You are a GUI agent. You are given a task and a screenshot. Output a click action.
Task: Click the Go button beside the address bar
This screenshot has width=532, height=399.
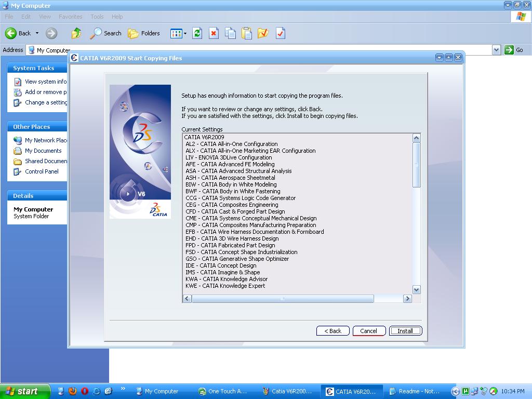tap(514, 50)
